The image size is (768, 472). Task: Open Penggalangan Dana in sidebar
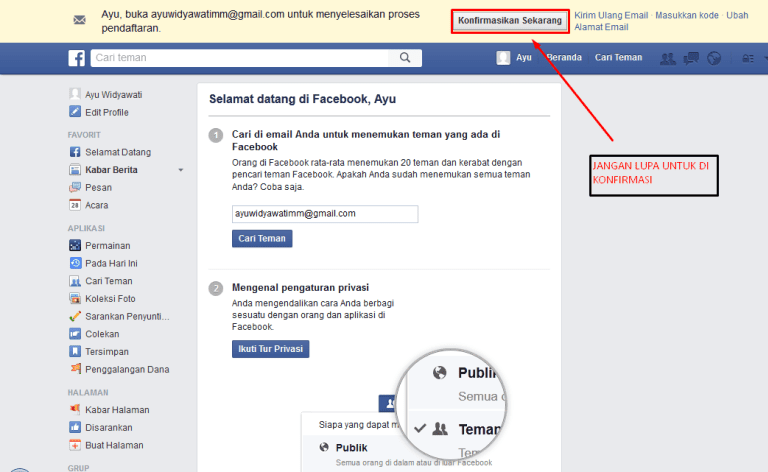tap(127, 369)
